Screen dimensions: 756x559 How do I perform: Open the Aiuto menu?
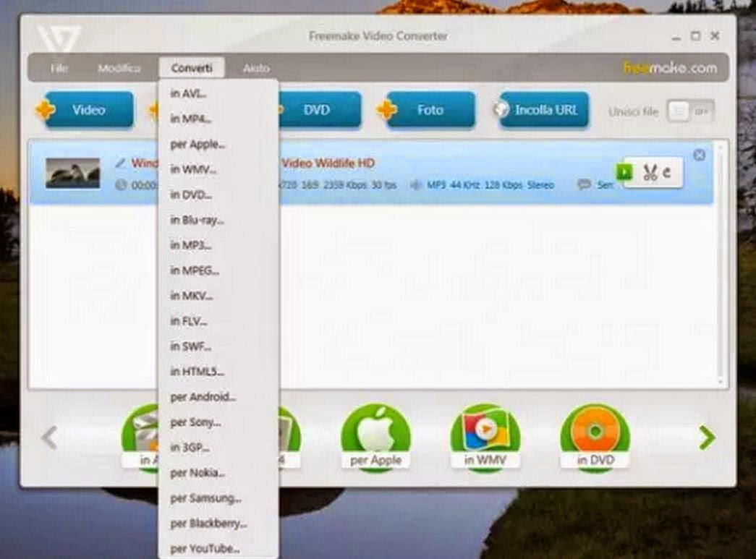tap(256, 68)
